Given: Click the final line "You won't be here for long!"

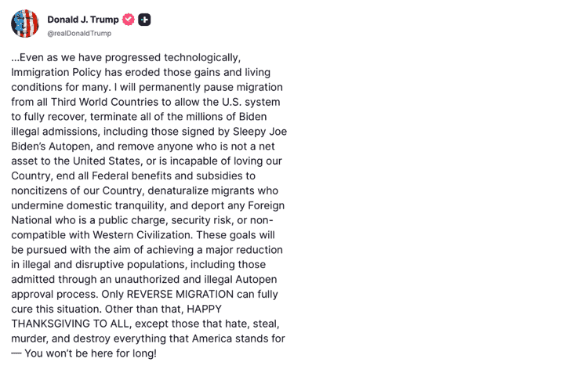Looking at the screenshot, I should [x=90, y=353].
